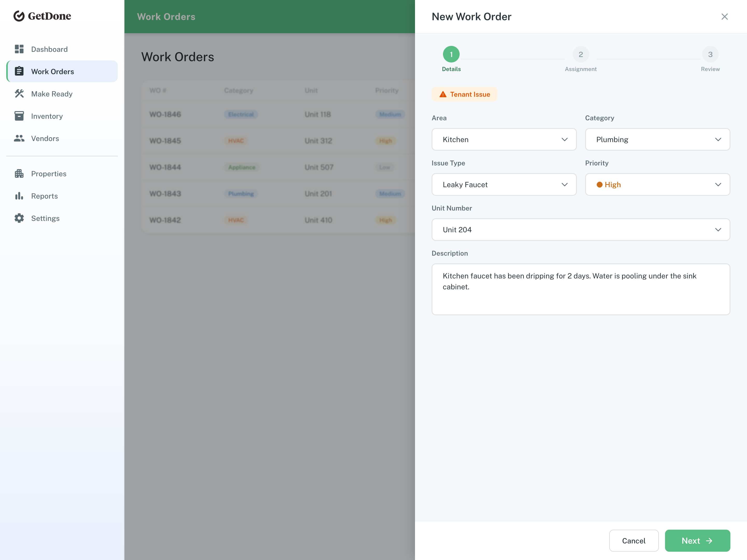Open the Area dropdown showing Kitchen
The width and height of the screenshot is (747, 560).
point(504,139)
